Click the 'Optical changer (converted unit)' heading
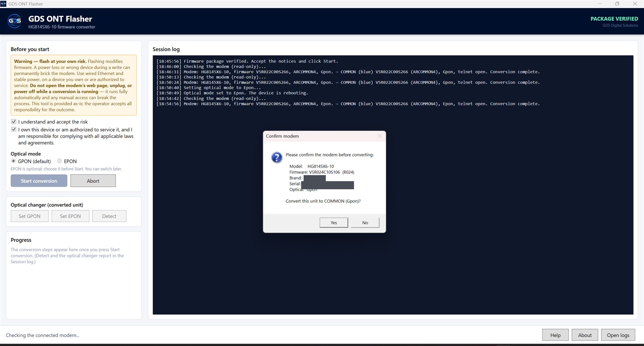 (47, 205)
